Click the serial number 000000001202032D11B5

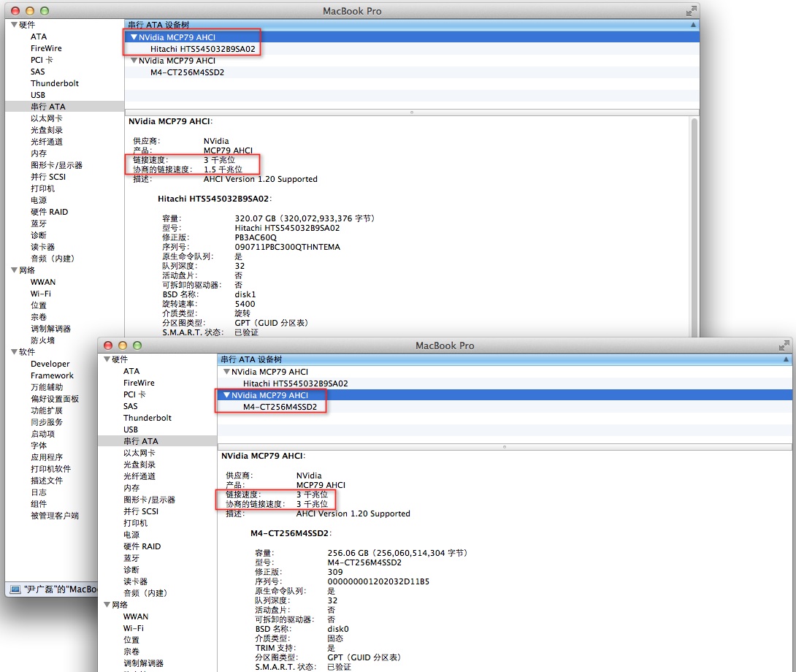pos(378,581)
